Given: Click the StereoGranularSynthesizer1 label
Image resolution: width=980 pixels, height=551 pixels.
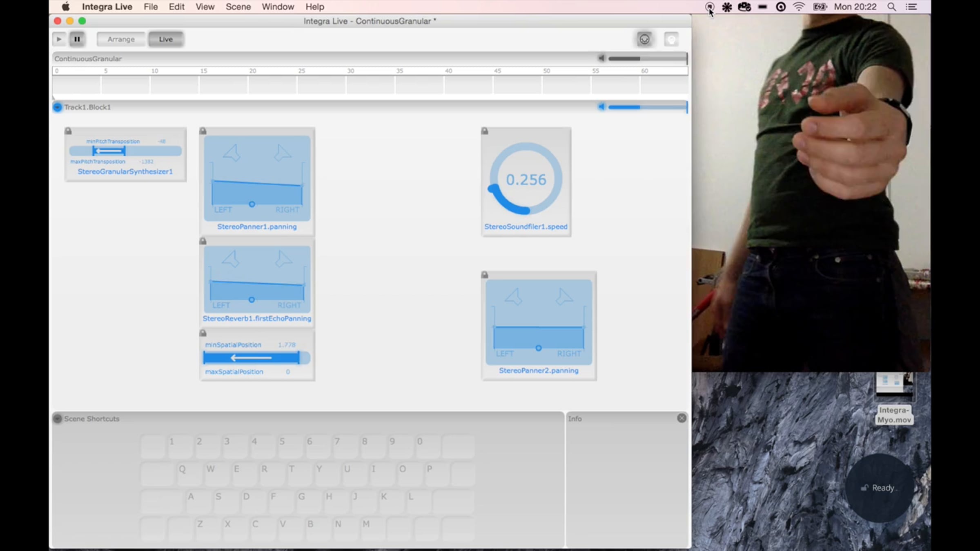Looking at the screenshot, I should (x=125, y=171).
